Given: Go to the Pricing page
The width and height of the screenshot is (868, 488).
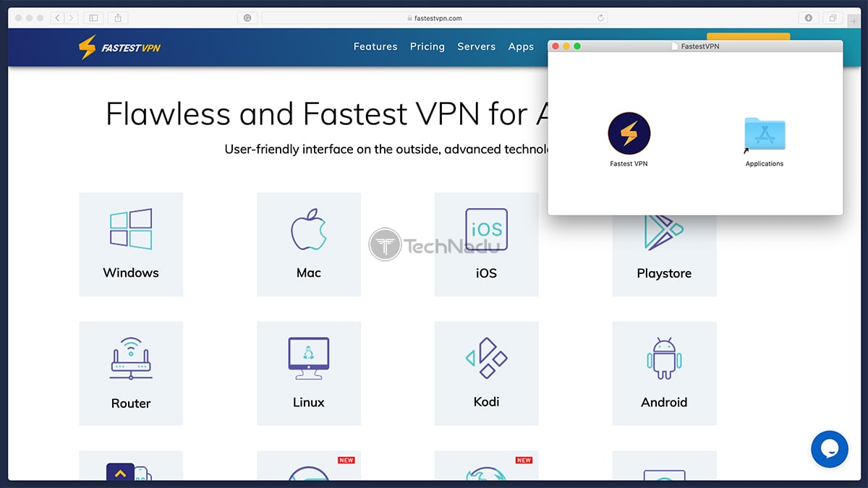Looking at the screenshot, I should click(x=427, y=46).
